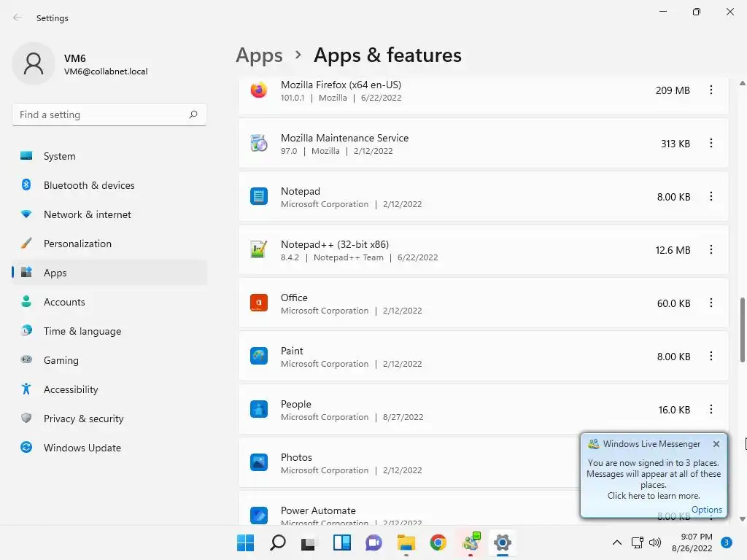Click the vertical scrollbar thumb in the apps list
This screenshot has width=747, height=560.
click(742, 330)
